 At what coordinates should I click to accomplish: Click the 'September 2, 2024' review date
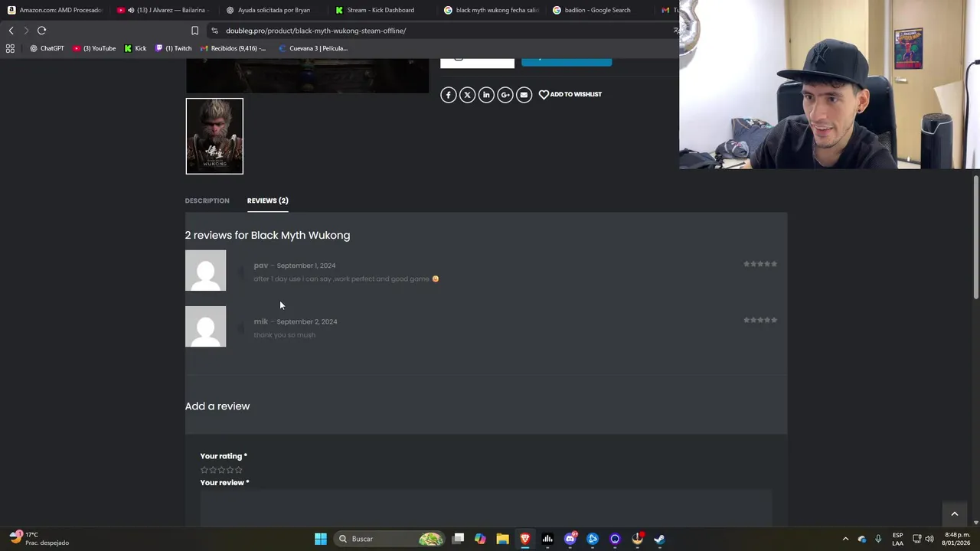(x=306, y=321)
